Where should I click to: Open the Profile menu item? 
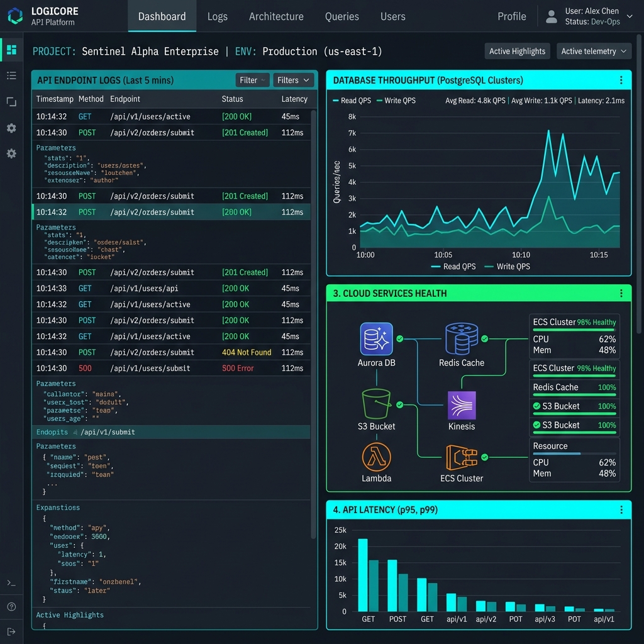click(x=512, y=16)
